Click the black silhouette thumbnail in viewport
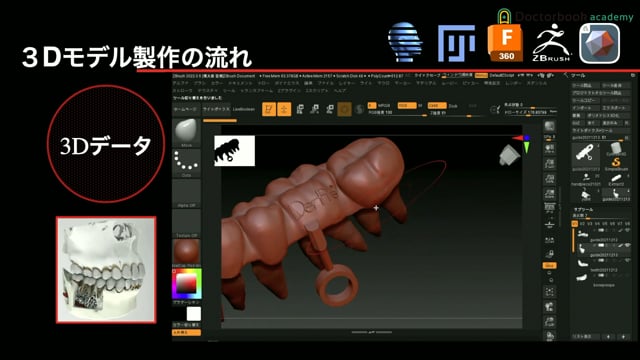The image size is (640, 360). (x=234, y=151)
